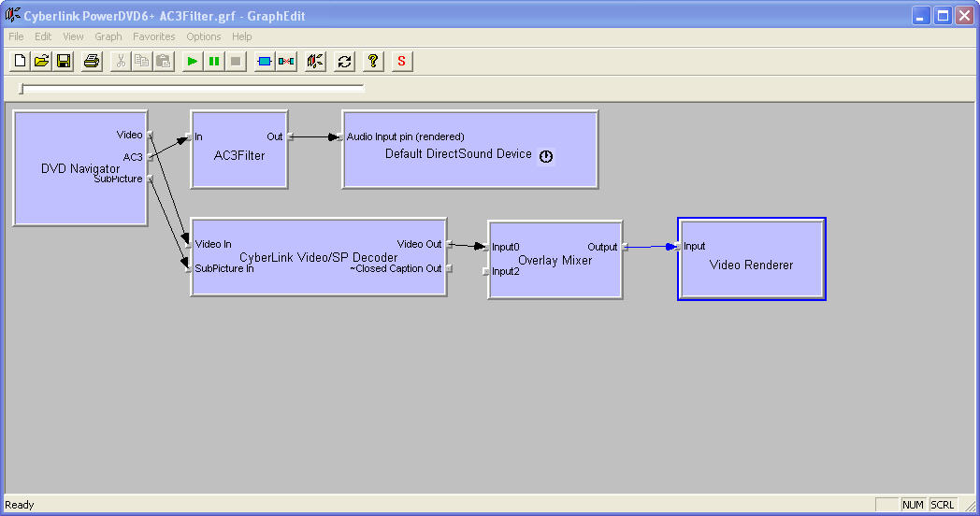
Task: Open the Favorites menu
Action: tap(153, 36)
